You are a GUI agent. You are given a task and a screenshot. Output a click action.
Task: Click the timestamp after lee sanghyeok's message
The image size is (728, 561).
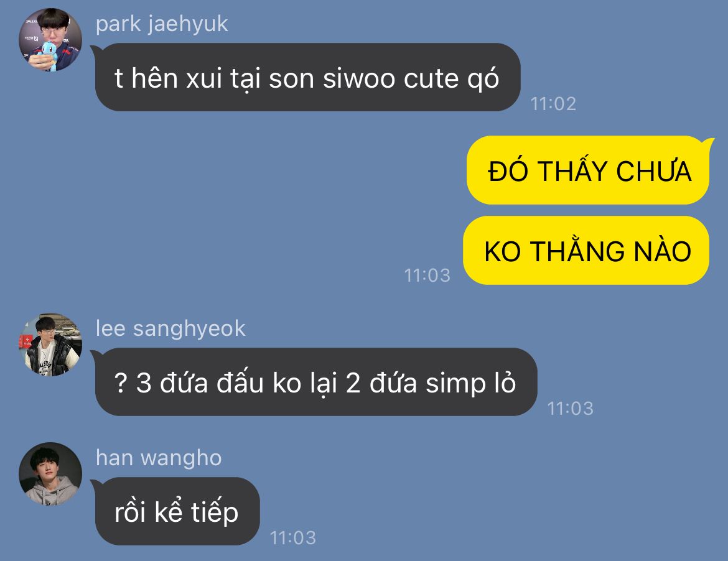point(570,409)
